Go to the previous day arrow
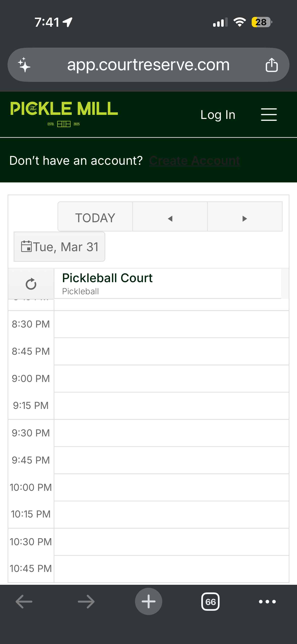The width and height of the screenshot is (297, 644). pyautogui.click(x=170, y=218)
